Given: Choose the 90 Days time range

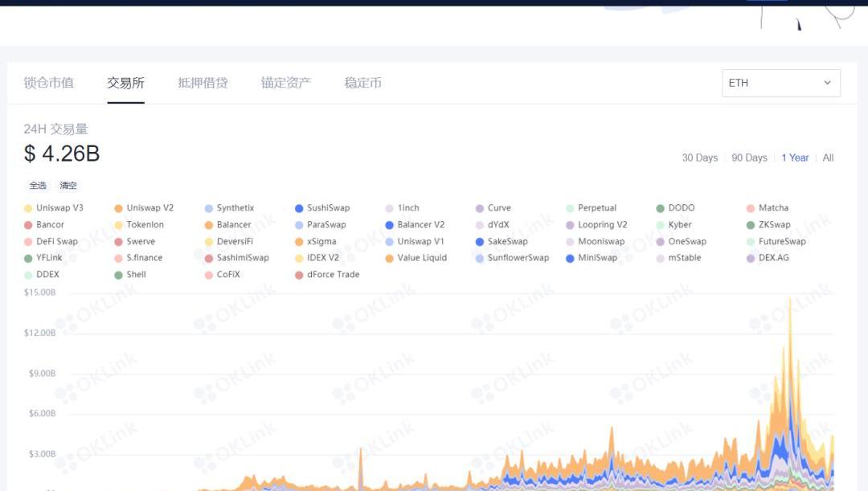Looking at the screenshot, I should (749, 158).
